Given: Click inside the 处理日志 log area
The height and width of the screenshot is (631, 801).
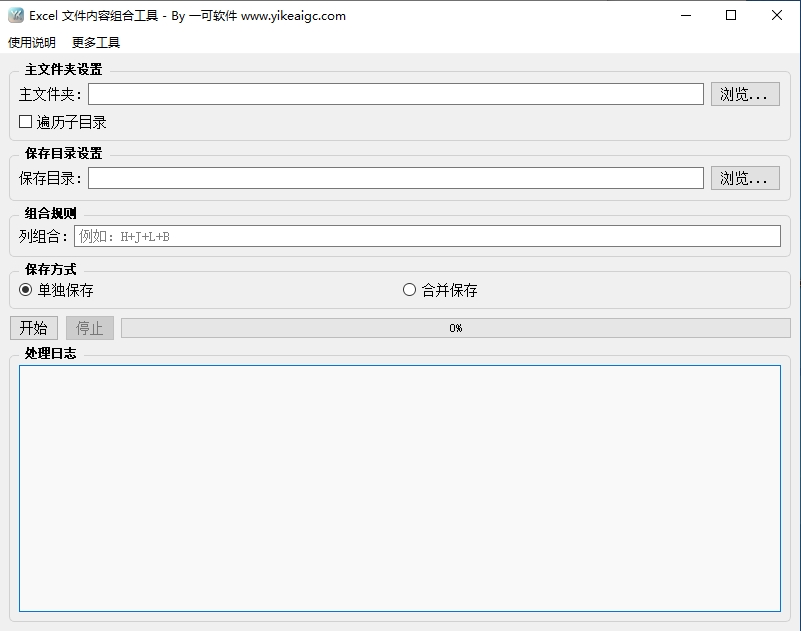Looking at the screenshot, I should point(400,488).
